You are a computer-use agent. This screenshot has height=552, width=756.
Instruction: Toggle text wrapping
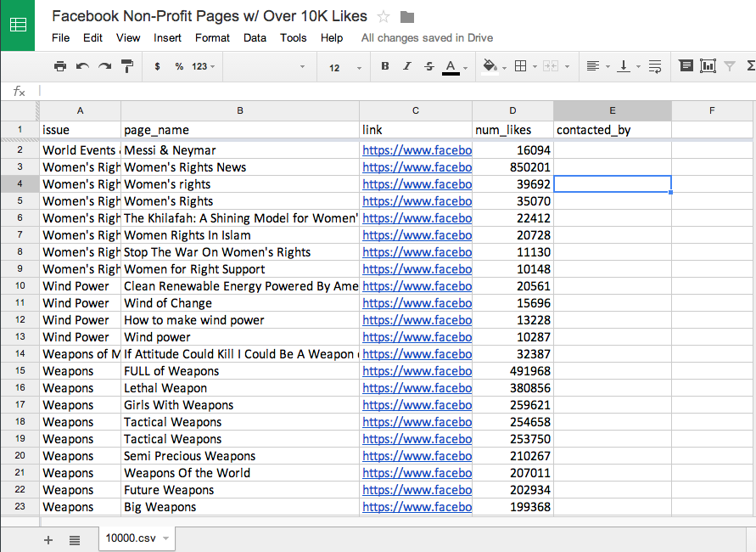pyautogui.click(x=655, y=66)
